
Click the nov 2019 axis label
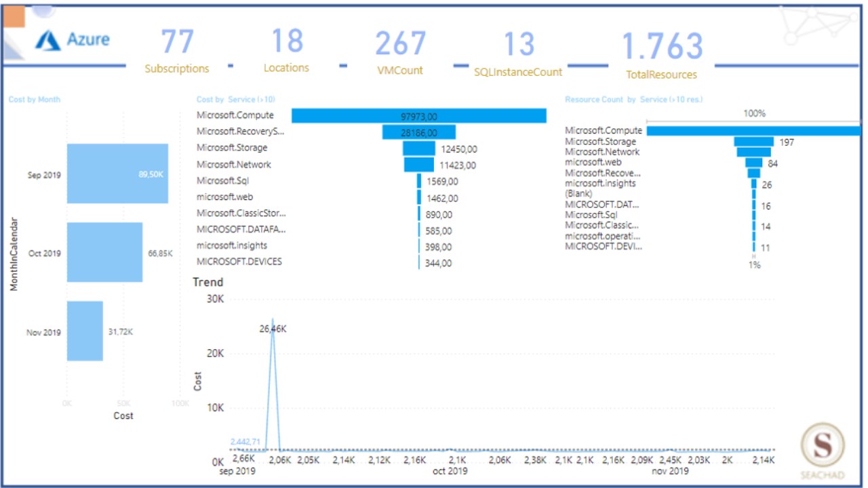(x=671, y=471)
